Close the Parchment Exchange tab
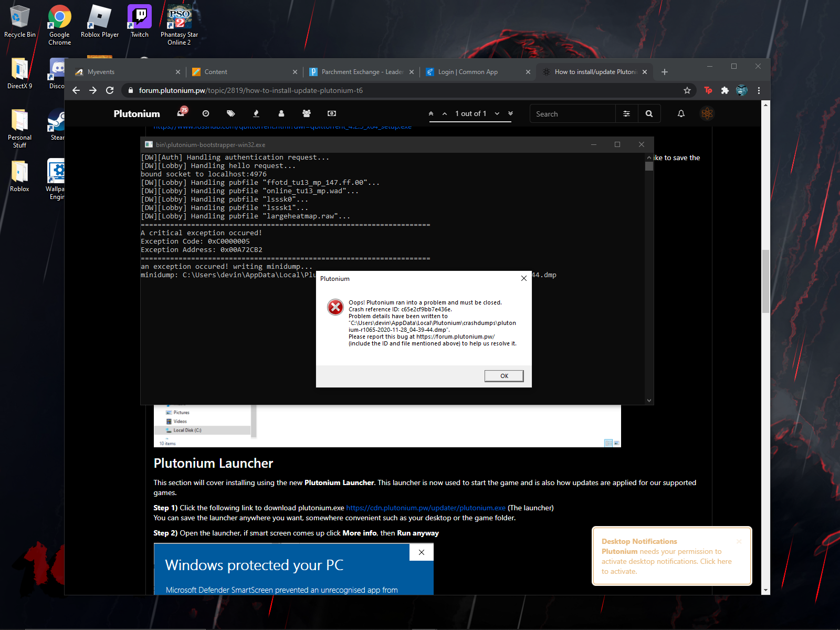Image resolution: width=840 pixels, height=630 pixels. [x=412, y=72]
